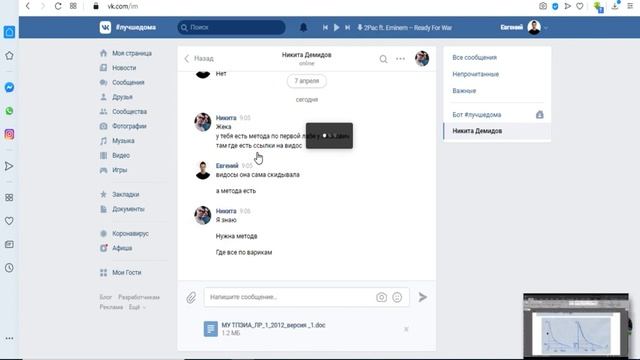The width and height of the screenshot is (640, 360).
Task: Open the Евгений profile dropdown arrow
Action: [546, 28]
